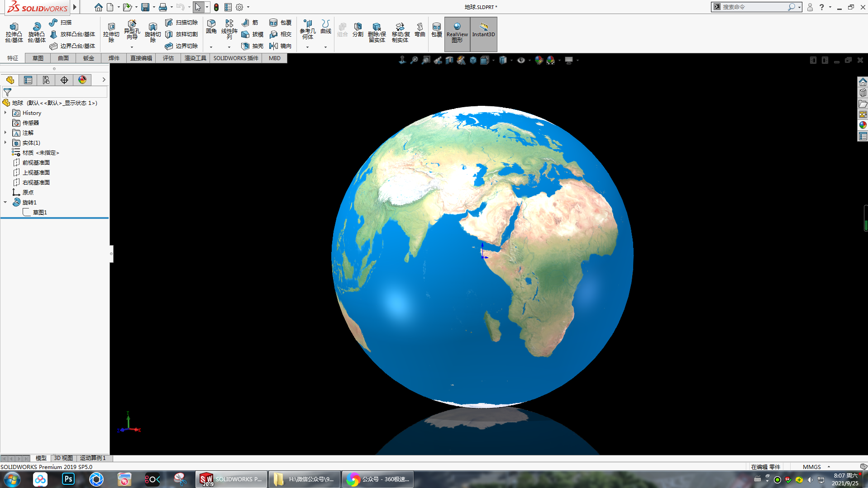Click the section view icon
Viewport: 868px width, 488px height.
[x=449, y=60]
